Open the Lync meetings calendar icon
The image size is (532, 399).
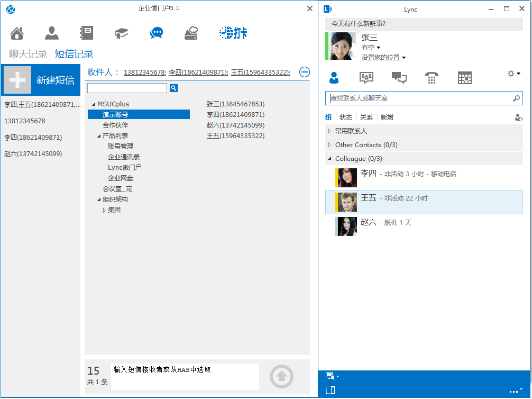click(464, 78)
